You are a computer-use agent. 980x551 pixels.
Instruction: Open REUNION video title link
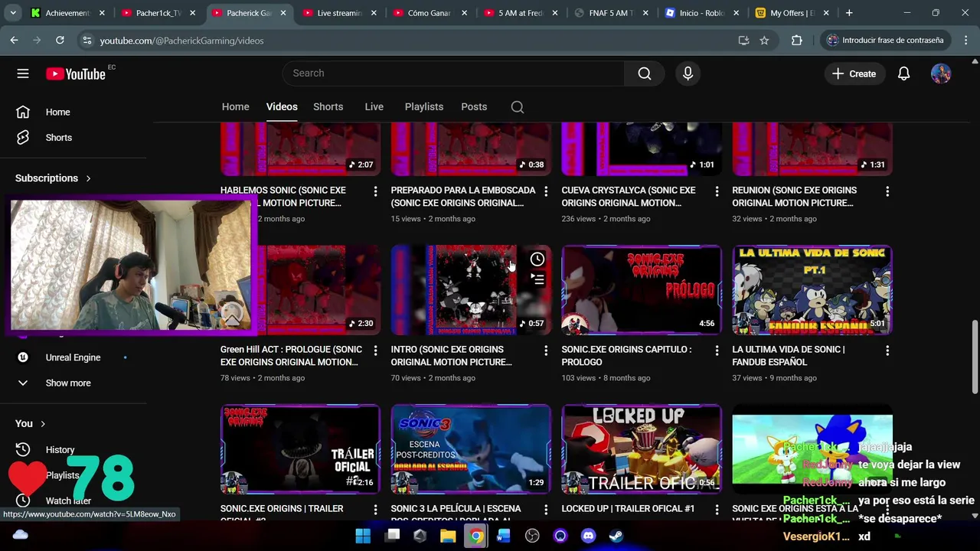click(x=794, y=197)
